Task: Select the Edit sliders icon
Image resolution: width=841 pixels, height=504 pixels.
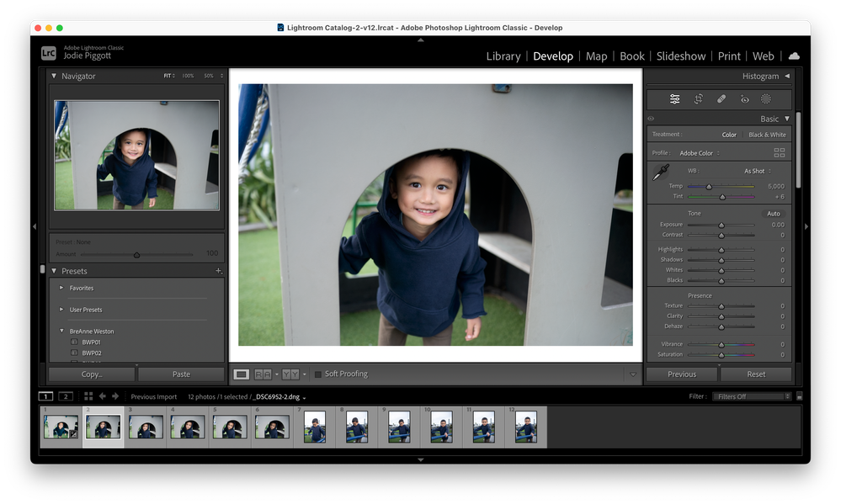Action: point(674,99)
